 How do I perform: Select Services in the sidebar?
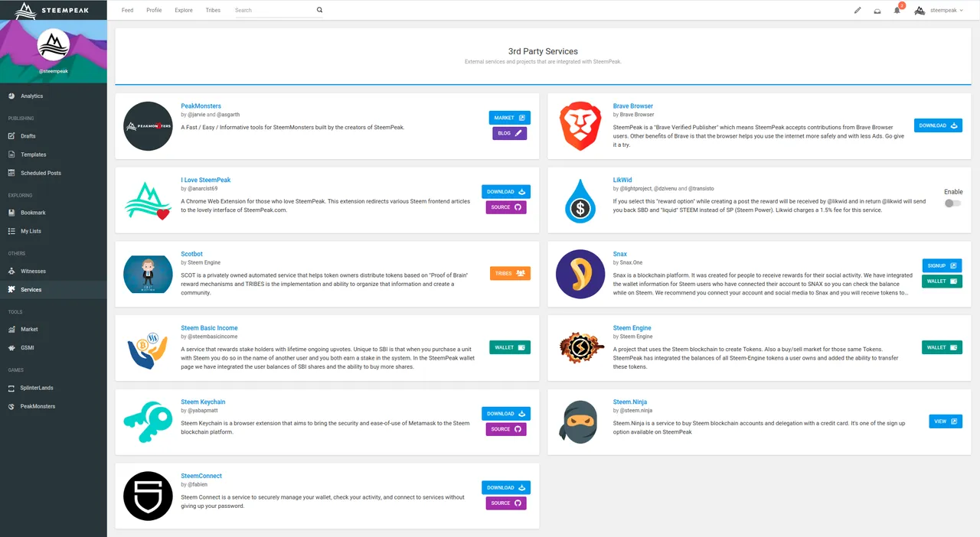click(x=54, y=289)
